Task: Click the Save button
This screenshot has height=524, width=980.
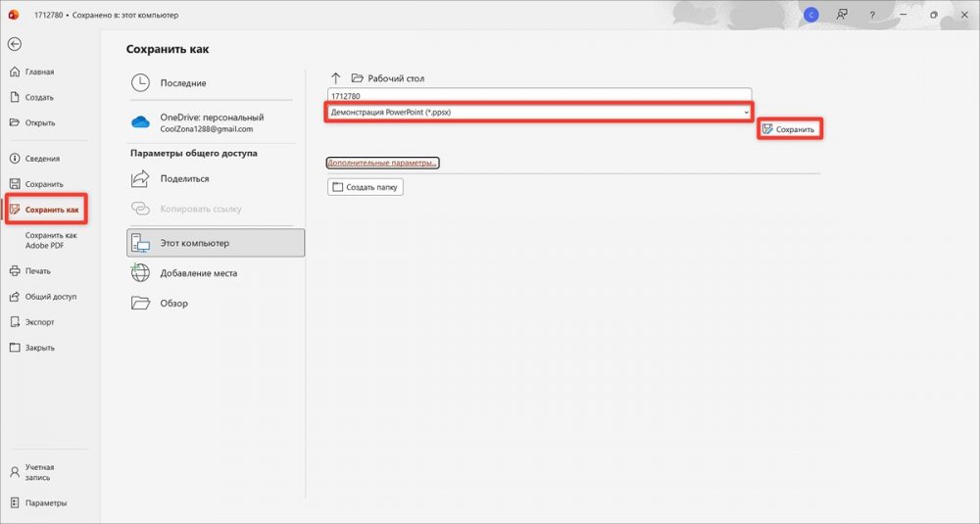Action: (789, 129)
